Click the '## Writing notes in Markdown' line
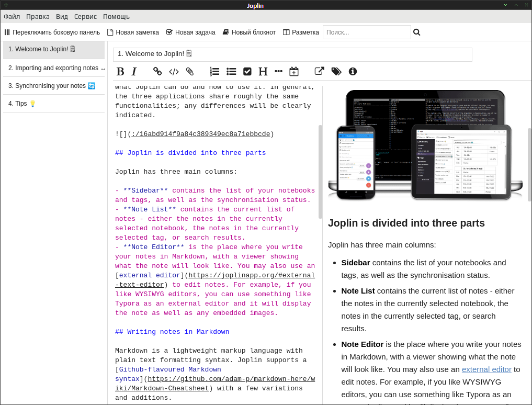The image size is (532, 405). click(x=172, y=332)
